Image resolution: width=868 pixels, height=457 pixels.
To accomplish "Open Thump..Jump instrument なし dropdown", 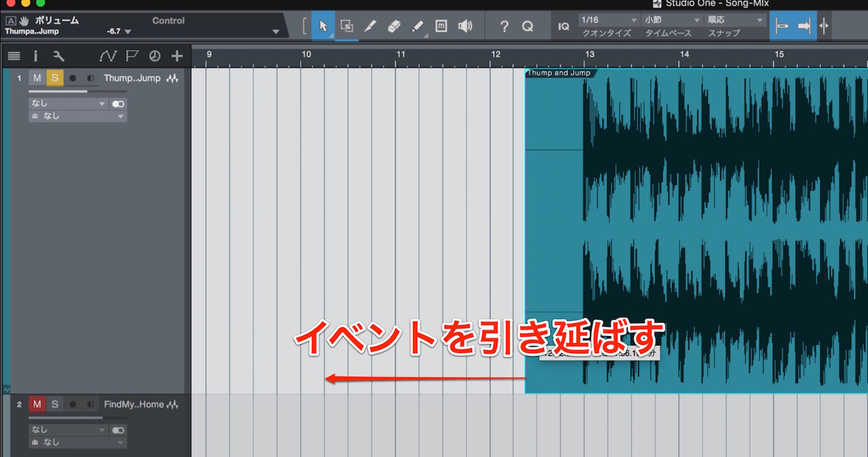I will pos(77,116).
